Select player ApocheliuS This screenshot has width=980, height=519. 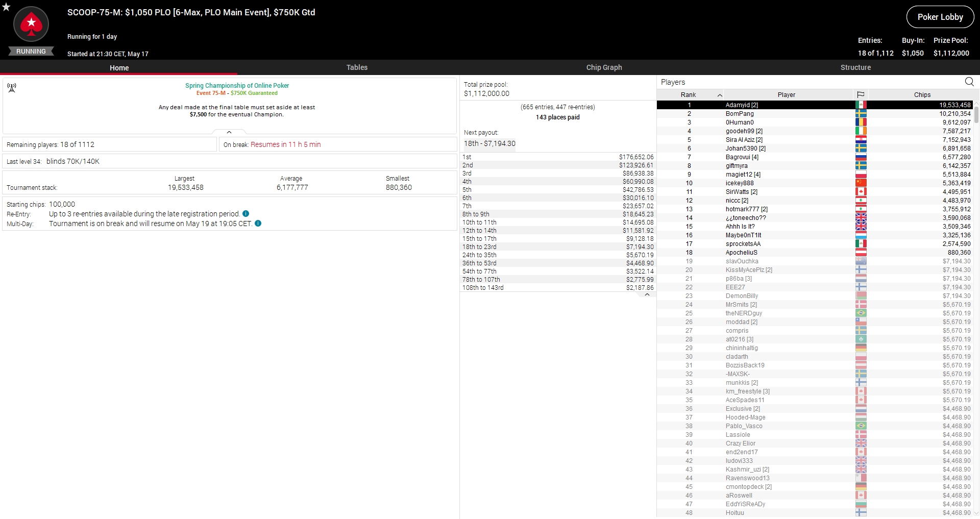pyautogui.click(x=815, y=253)
